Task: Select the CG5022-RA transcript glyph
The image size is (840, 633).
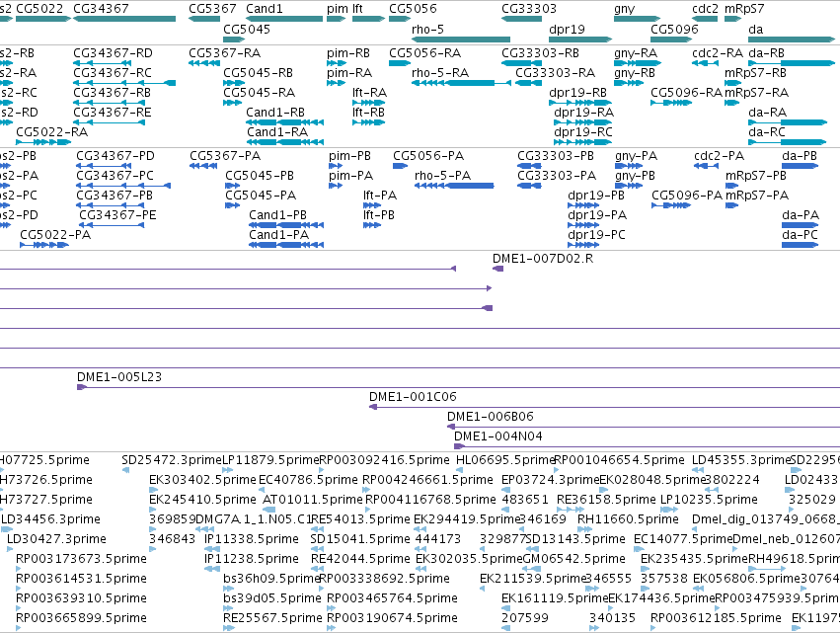Action: 43,142
